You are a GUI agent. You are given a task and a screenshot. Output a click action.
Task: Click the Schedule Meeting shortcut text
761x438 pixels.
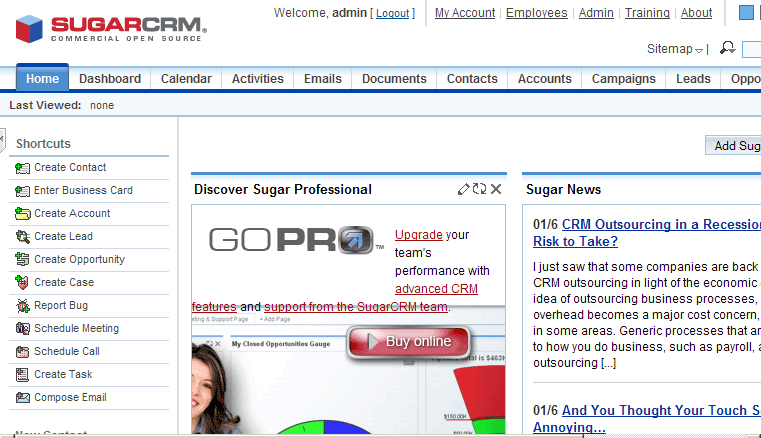(76, 328)
